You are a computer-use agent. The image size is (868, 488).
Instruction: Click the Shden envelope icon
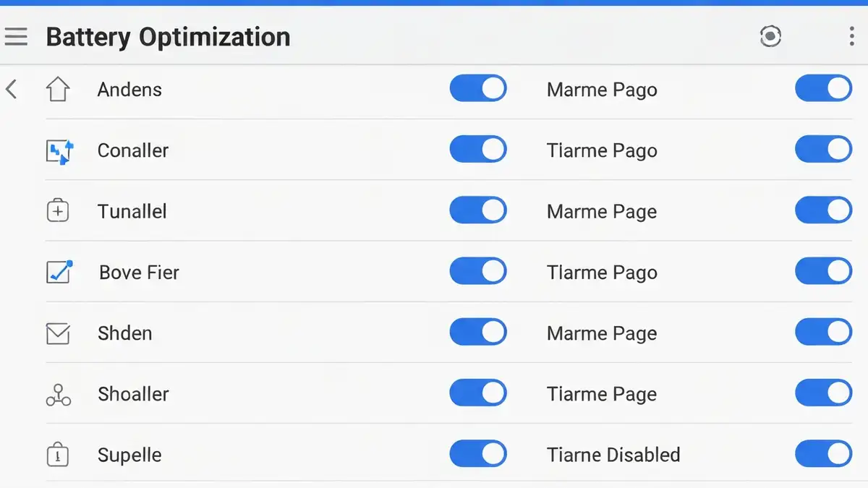click(58, 333)
